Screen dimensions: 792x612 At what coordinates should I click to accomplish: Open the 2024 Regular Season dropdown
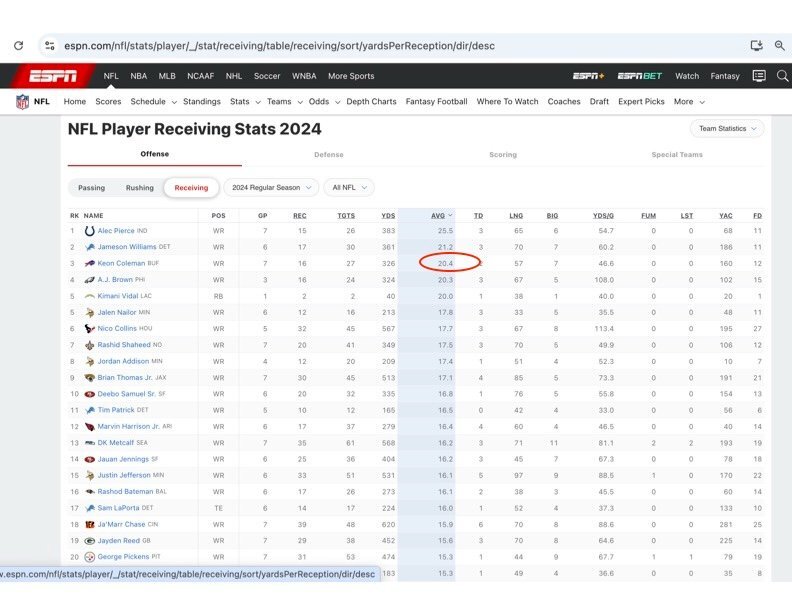coord(271,187)
